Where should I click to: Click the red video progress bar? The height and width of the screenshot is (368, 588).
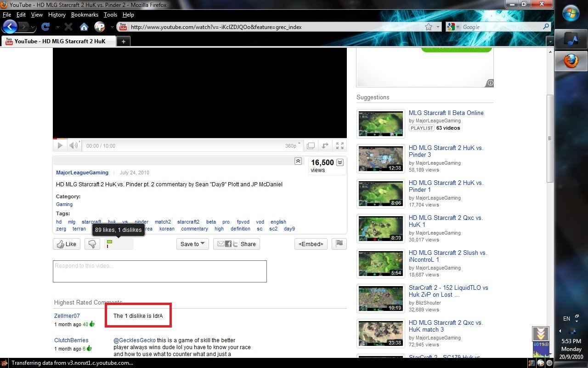55,138
